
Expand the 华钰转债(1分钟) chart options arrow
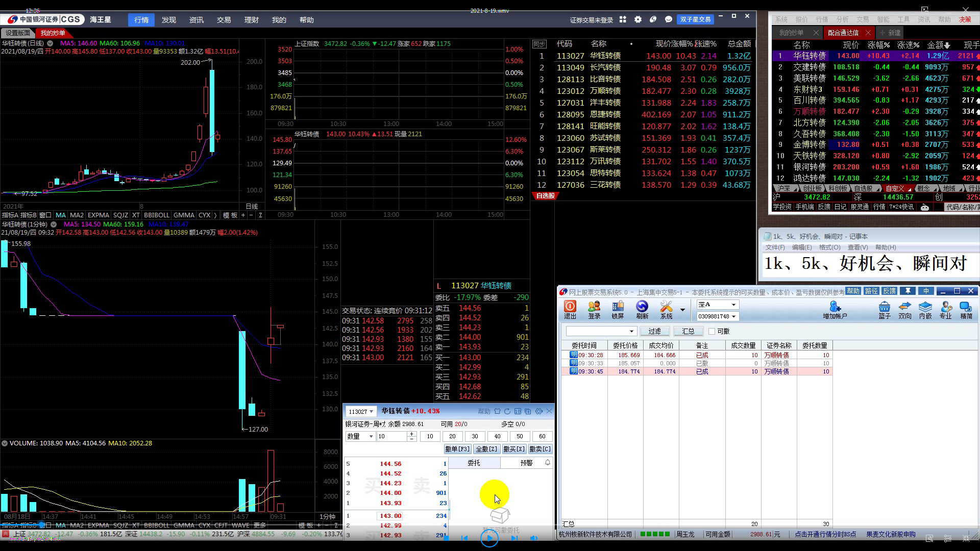point(54,224)
